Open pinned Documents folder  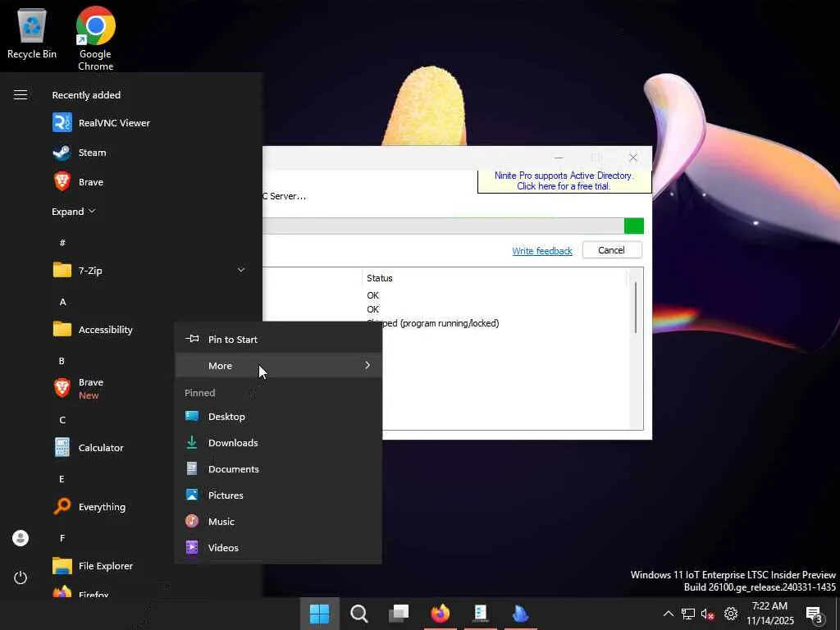(x=278, y=468)
